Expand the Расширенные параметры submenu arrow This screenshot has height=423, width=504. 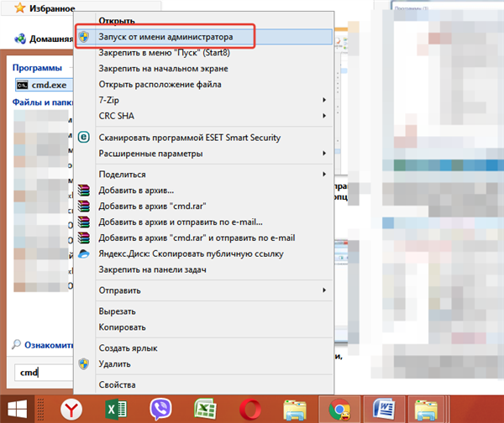tap(324, 154)
